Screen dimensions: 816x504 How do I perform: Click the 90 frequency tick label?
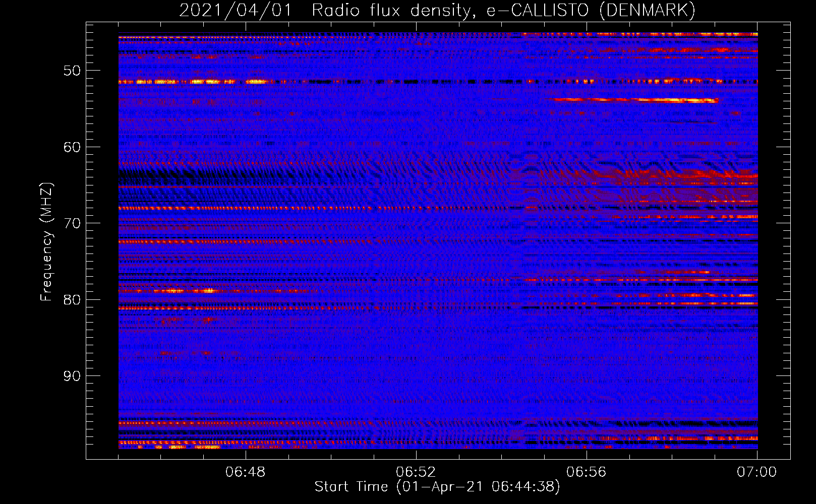(72, 376)
